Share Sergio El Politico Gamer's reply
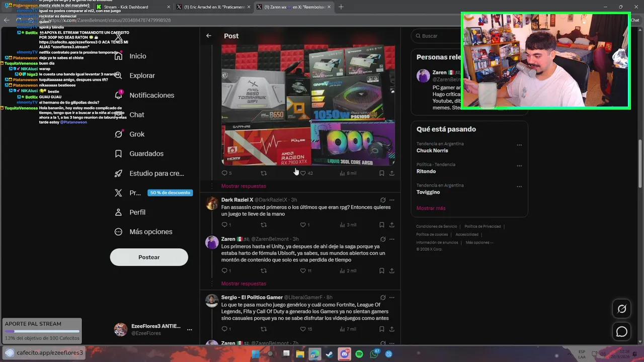 coord(392,329)
